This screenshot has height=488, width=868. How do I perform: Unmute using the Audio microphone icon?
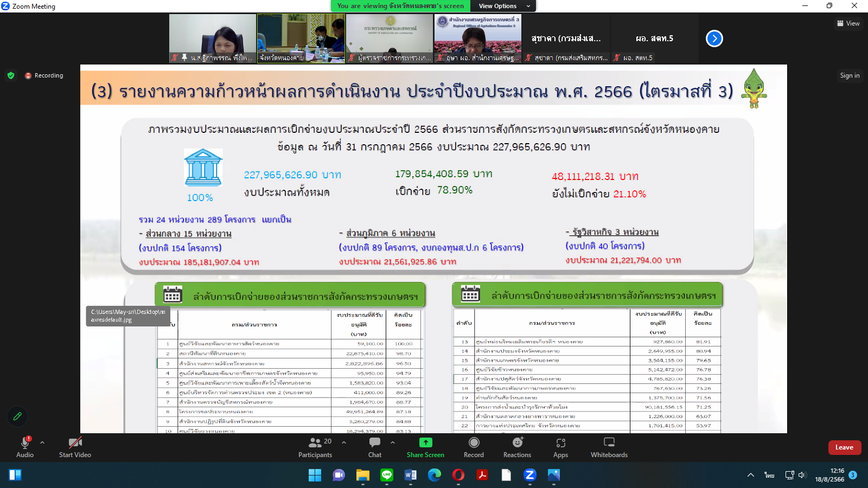[x=24, y=443]
